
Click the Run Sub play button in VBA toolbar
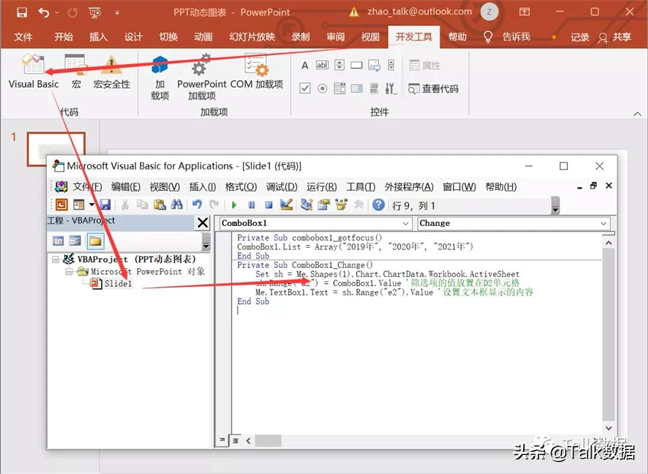pos(235,205)
